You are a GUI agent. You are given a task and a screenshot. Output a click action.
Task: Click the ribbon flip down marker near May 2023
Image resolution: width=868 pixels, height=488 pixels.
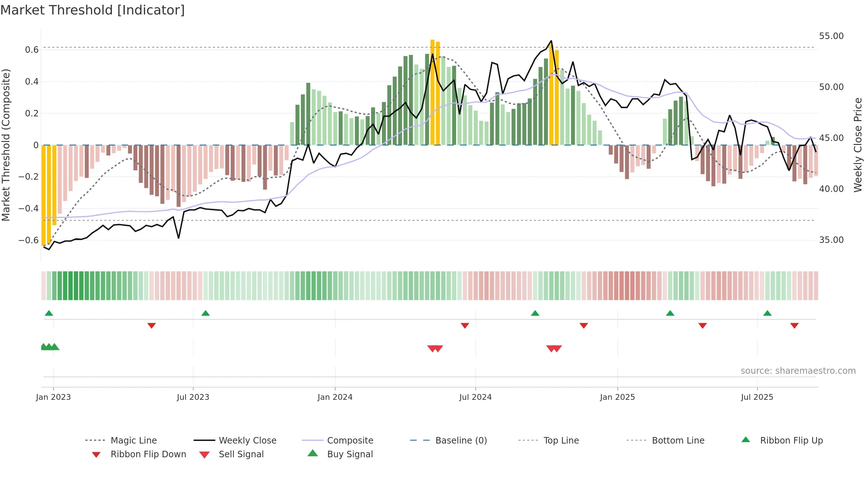click(x=152, y=326)
